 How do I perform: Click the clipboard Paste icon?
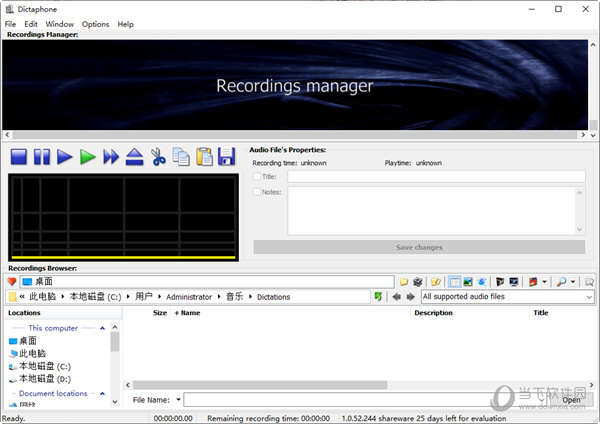click(x=204, y=157)
